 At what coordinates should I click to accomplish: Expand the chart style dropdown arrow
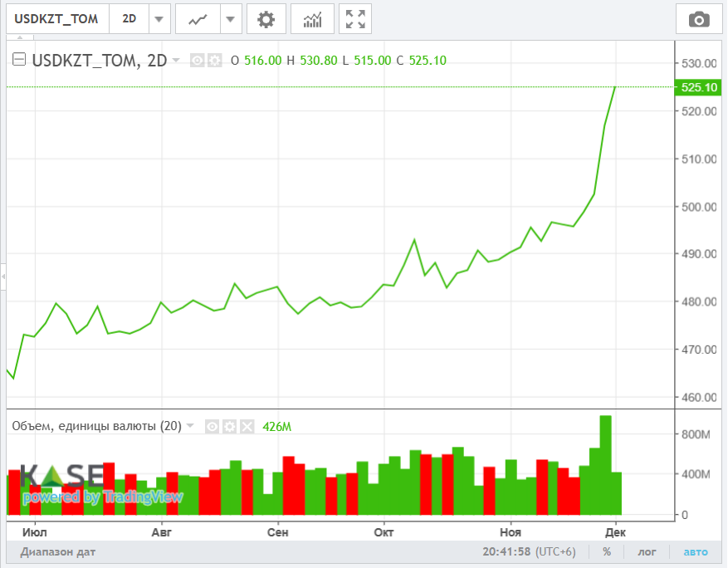tap(231, 19)
